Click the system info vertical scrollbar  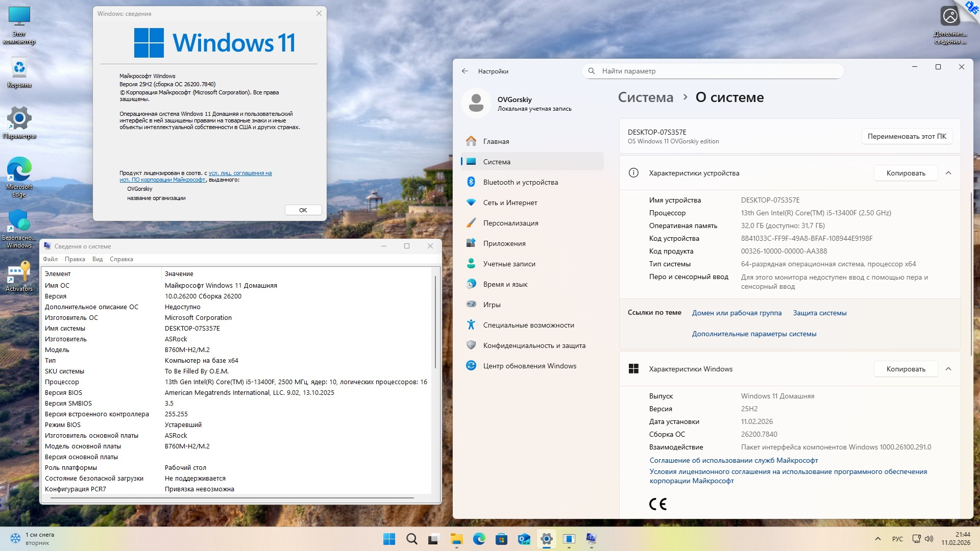point(435,322)
